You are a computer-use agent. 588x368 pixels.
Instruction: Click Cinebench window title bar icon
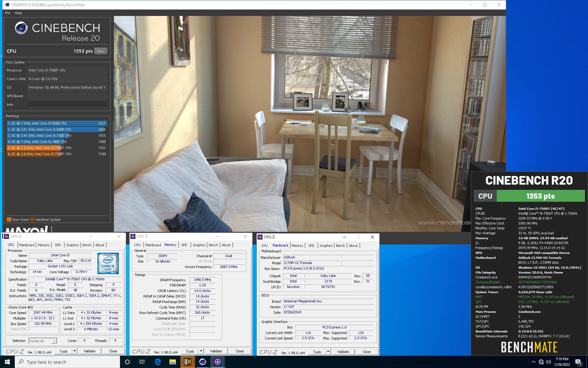coord(7,5)
